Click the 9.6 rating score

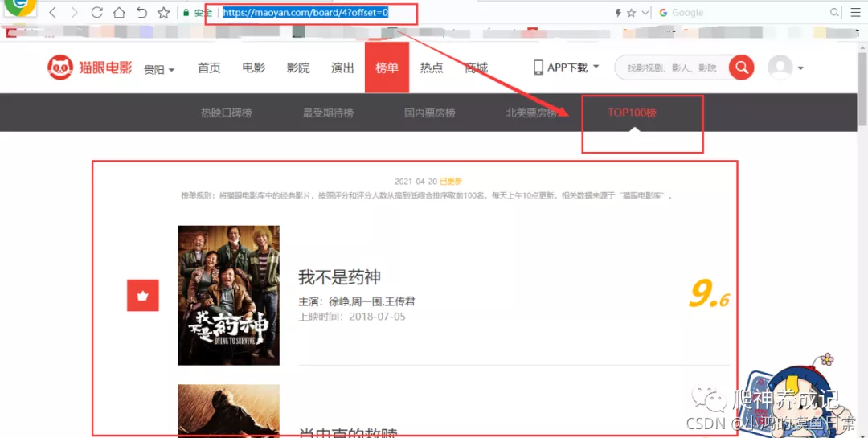709,294
